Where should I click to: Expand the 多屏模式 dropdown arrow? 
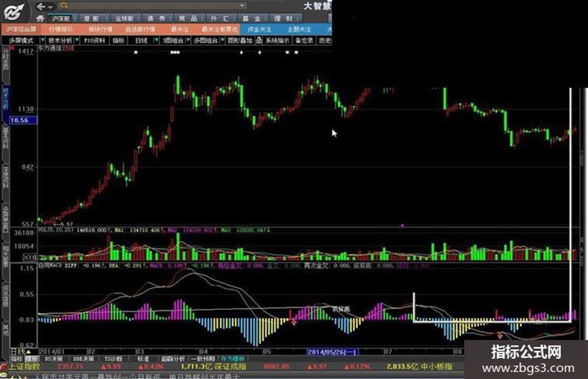[x=42, y=40]
